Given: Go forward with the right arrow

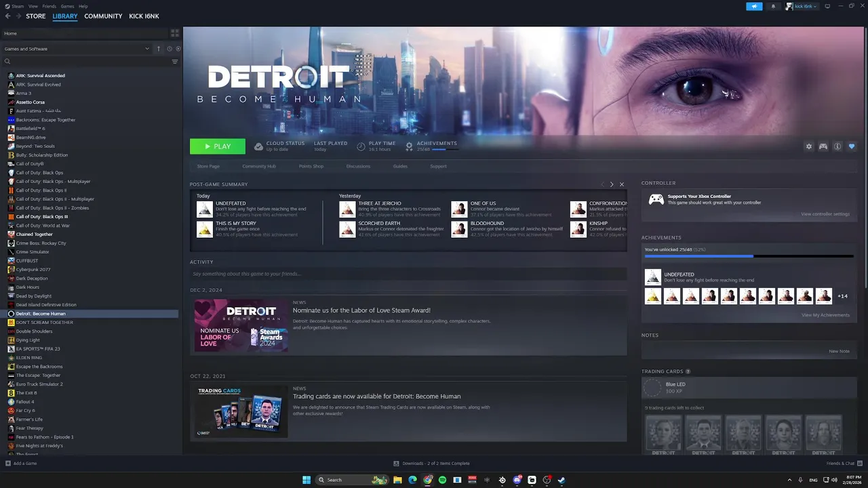Looking at the screenshot, I should 18,16.
